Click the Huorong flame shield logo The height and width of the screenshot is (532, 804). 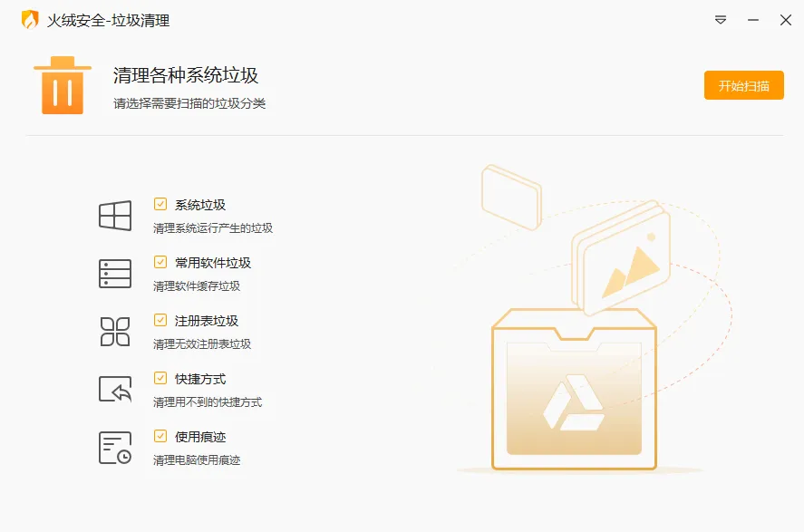pyautogui.click(x=30, y=20)
